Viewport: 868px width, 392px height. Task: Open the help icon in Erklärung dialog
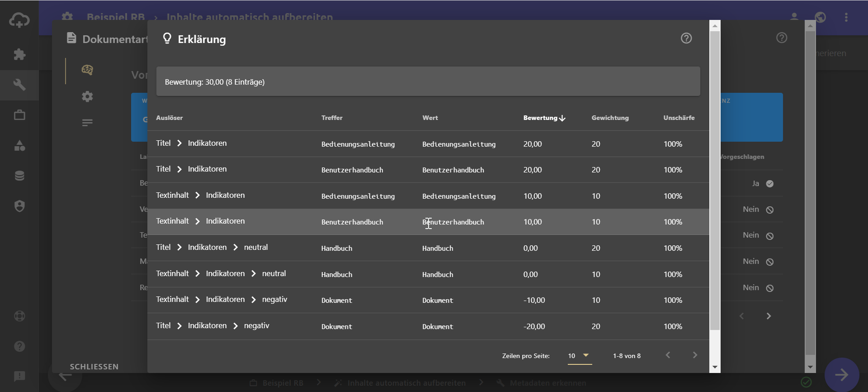coord(686,38)
